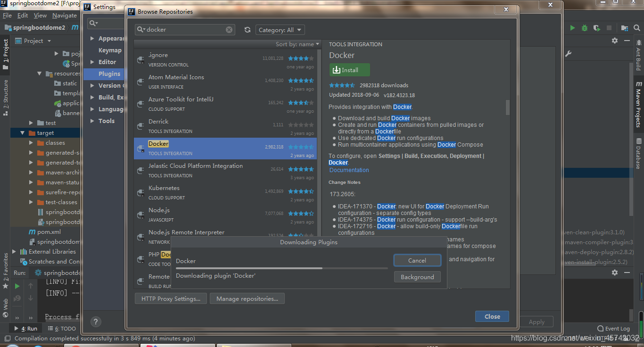Image resolution: width=644 pixels, height=347 pixels.
Task: Click the Docker plugin star rating
Action: (301, 147)
